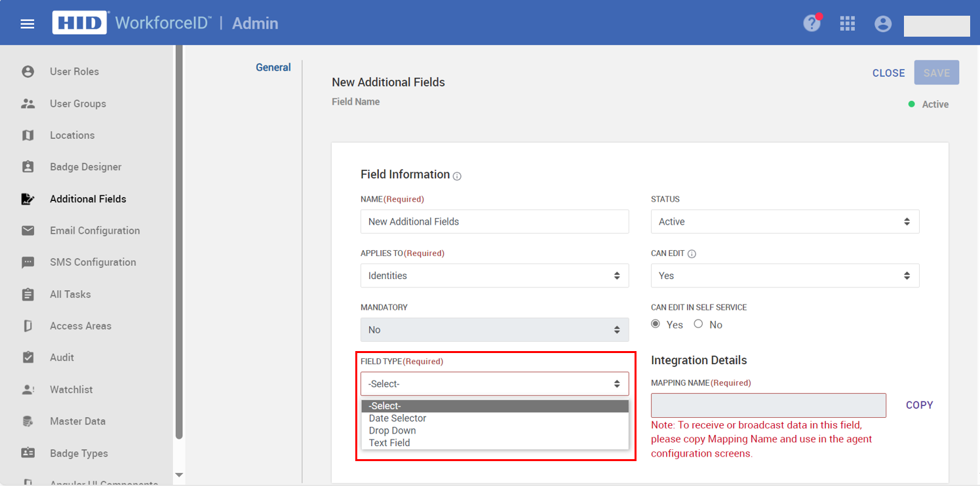Click the Badge Designer icon
Viewport: 980px width, 486px height.
point(28,167)
